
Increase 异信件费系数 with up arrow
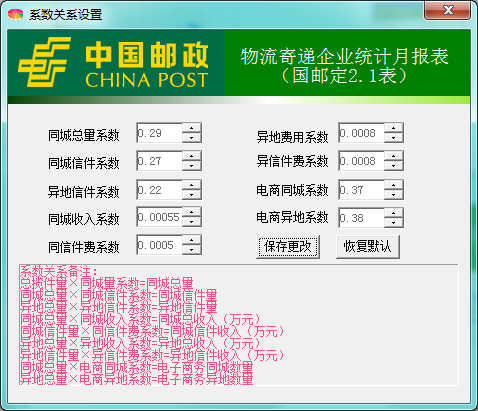pos(393,156)
